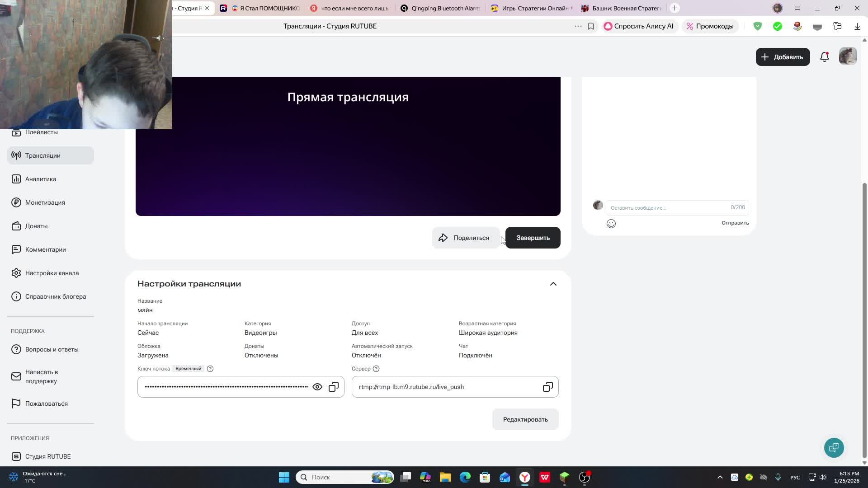Open the support chat widget icon
The height and width of the screenshot is (488, 868).
(834, 447)
